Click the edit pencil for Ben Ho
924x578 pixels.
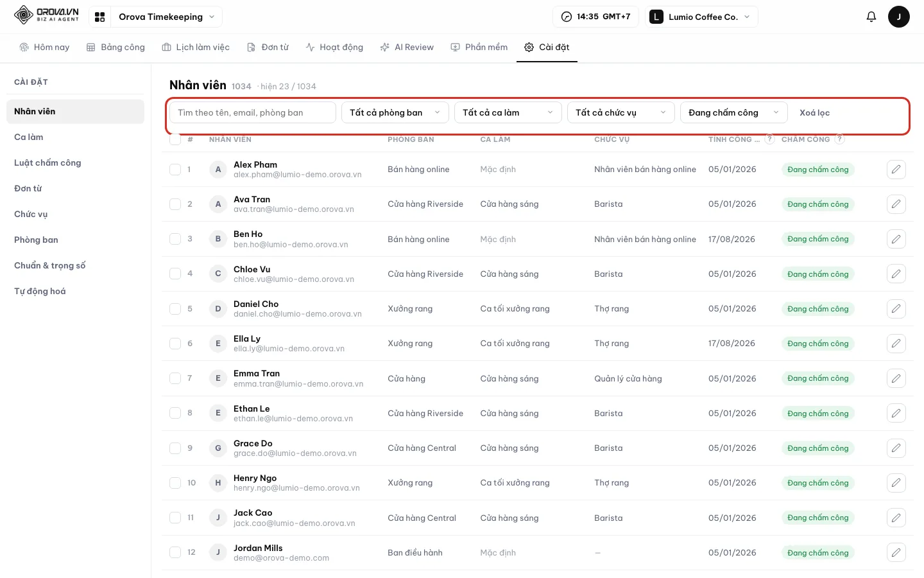pos(896,239)
